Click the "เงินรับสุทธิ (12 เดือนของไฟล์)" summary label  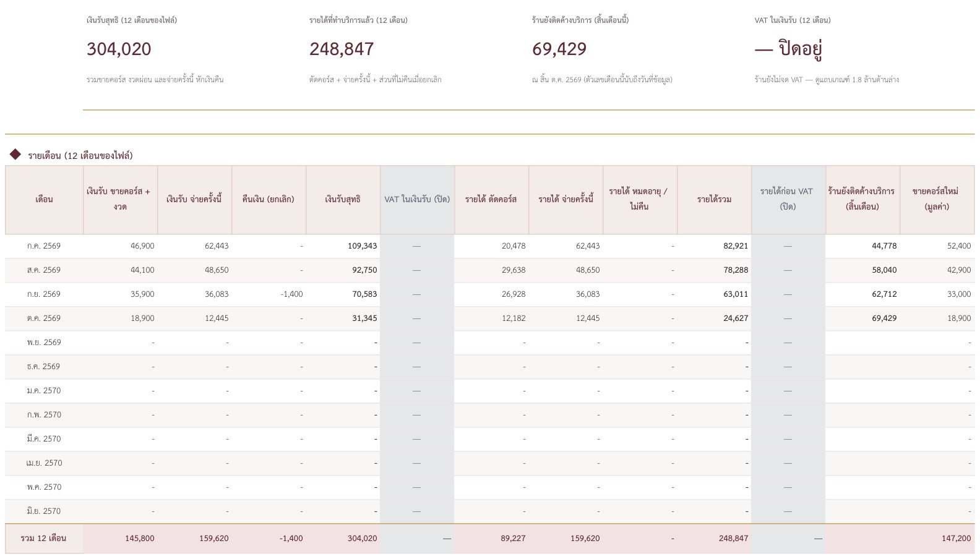pyautogui.click(x=132, y=20)
